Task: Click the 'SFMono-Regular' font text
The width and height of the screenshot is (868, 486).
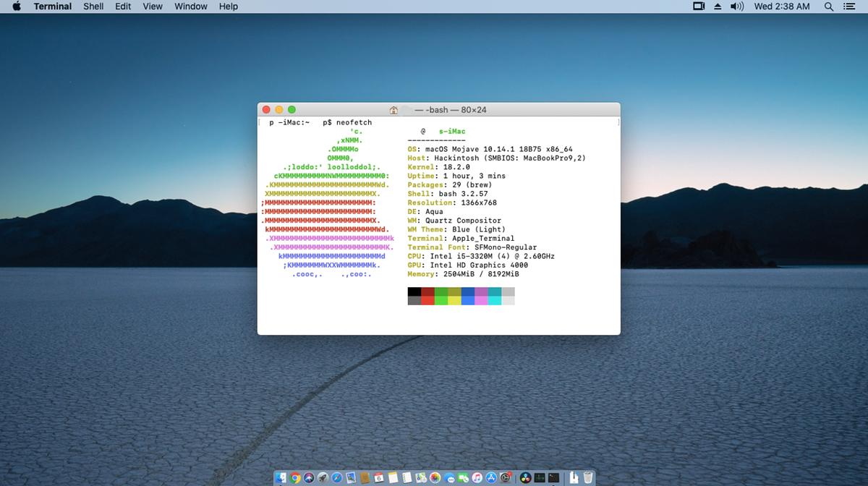Action: pos(506,247)
